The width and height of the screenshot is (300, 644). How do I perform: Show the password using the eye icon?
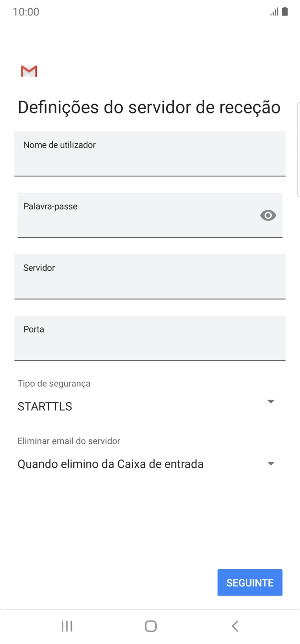coord(267,215)
